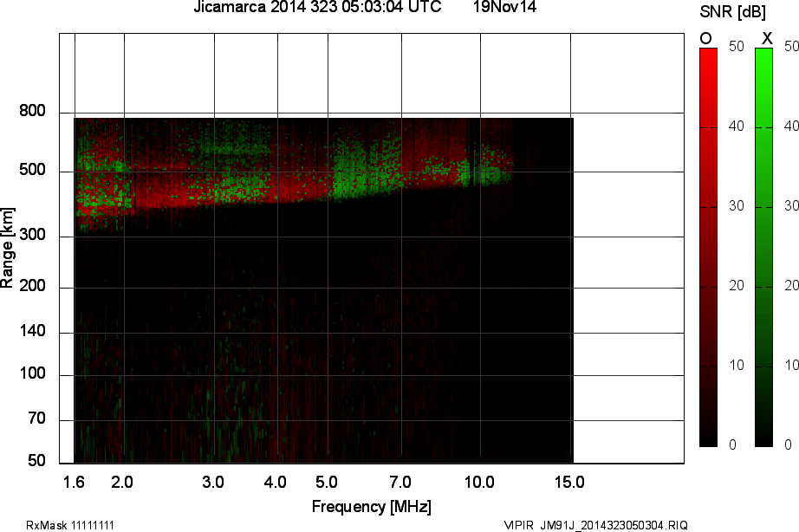The image size is (799, 532).
Task: Click the 50 range tick label
Action: [x=36, y=461]
